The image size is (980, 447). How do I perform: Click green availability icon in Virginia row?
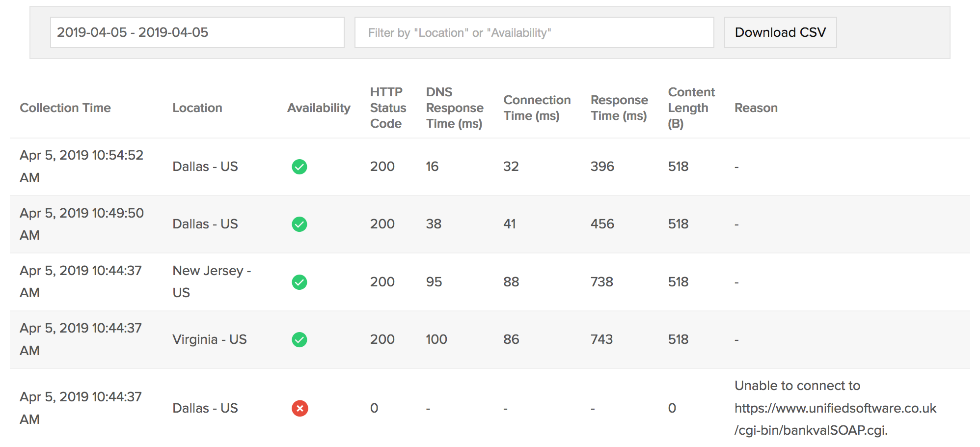299,339
